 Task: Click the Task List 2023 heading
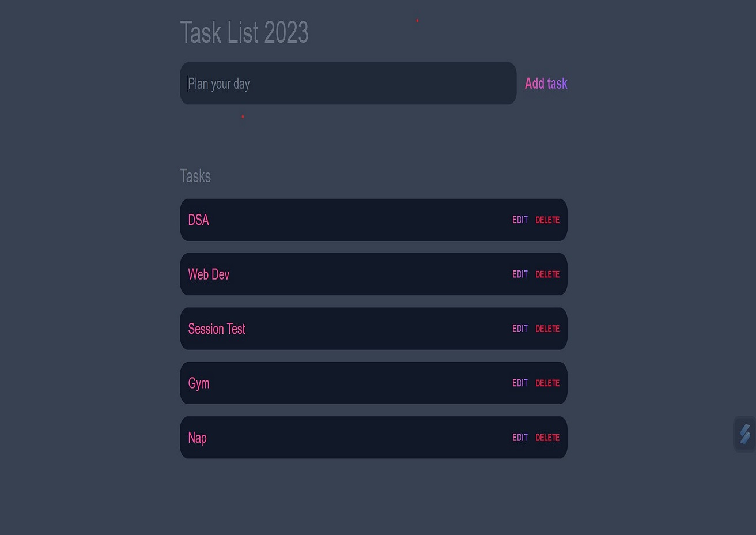(x=244, y=32)
